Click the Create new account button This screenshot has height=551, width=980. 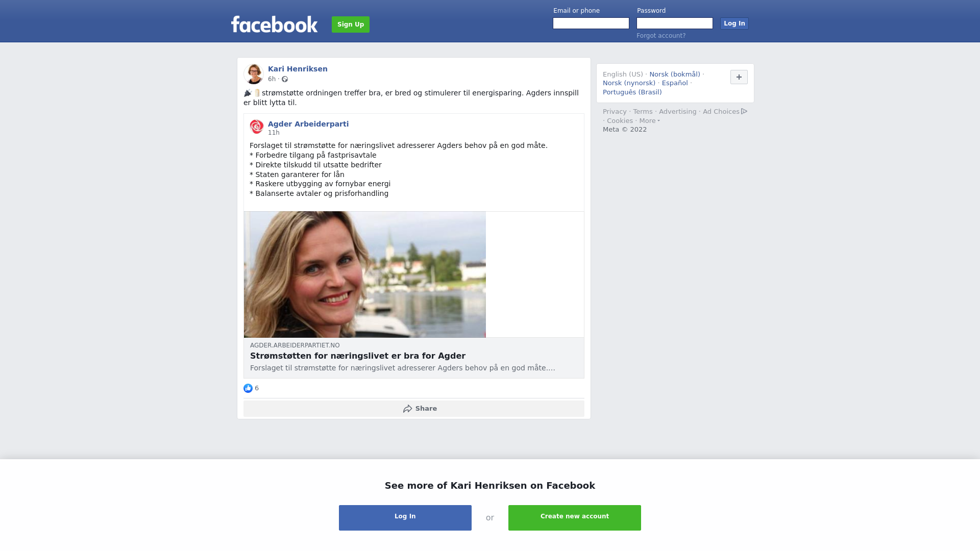(x=575, y=518)
